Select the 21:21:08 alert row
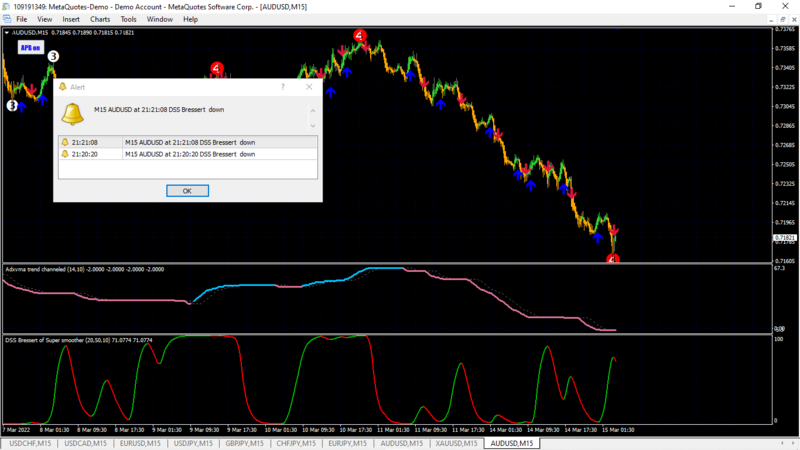 point(188,142)
